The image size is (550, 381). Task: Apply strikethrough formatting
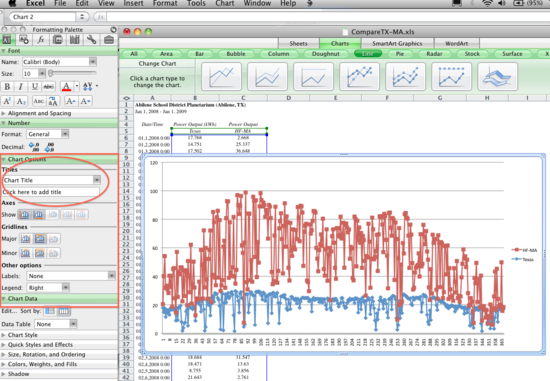click(x=48, y=86)
